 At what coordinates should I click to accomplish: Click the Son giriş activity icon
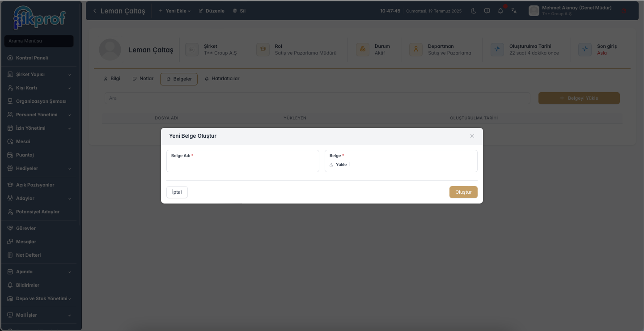pyautogui.click(x=585, y=50)
